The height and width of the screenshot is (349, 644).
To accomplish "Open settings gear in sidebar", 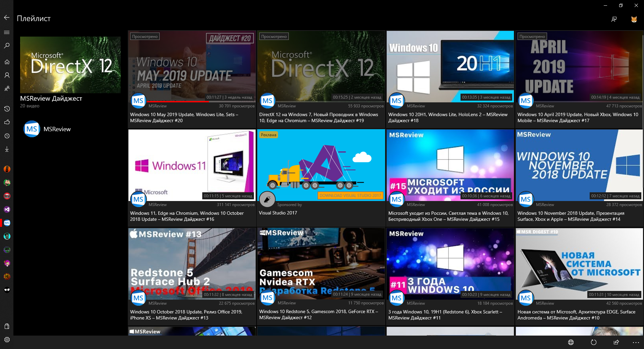I will [7, 340].
